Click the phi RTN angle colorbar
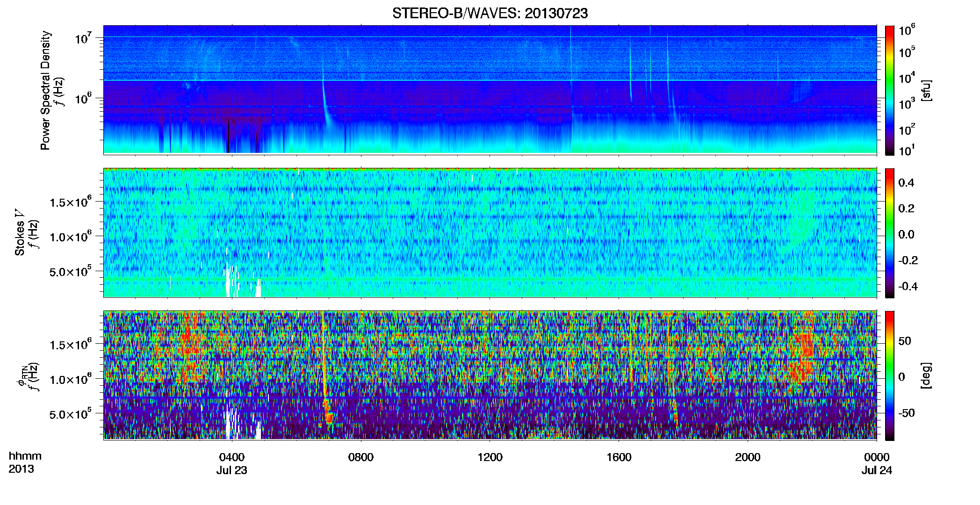 click(x=890, y=375)
